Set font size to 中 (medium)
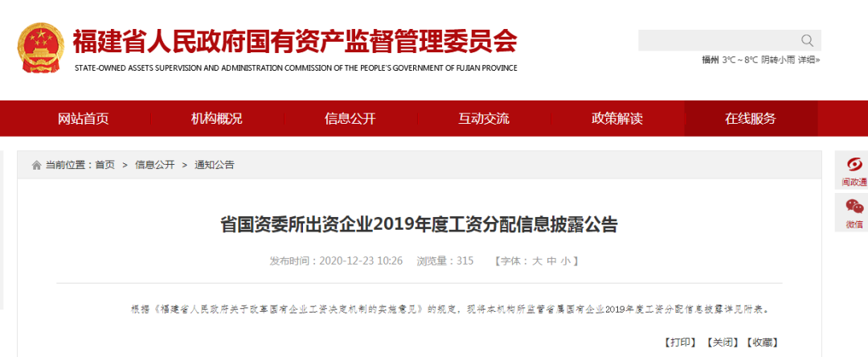This screenshot has height=357, width=868. point(551,261)
